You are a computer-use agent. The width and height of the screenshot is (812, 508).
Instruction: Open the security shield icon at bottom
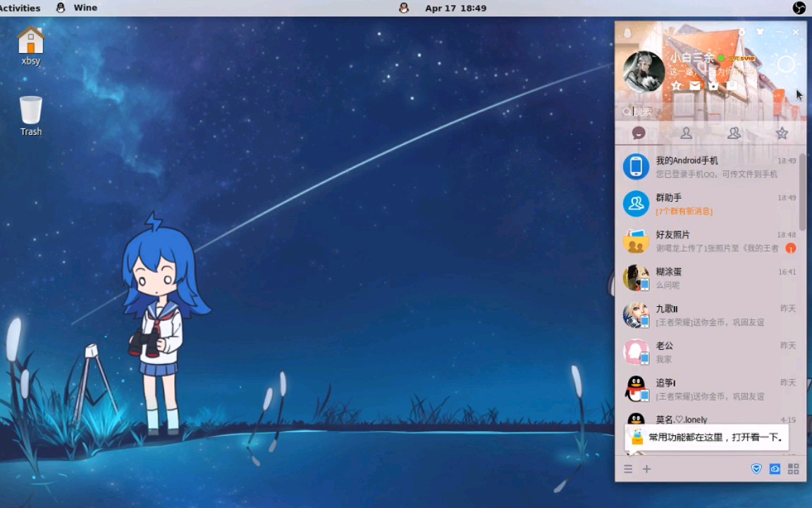[x=756, y=469]
